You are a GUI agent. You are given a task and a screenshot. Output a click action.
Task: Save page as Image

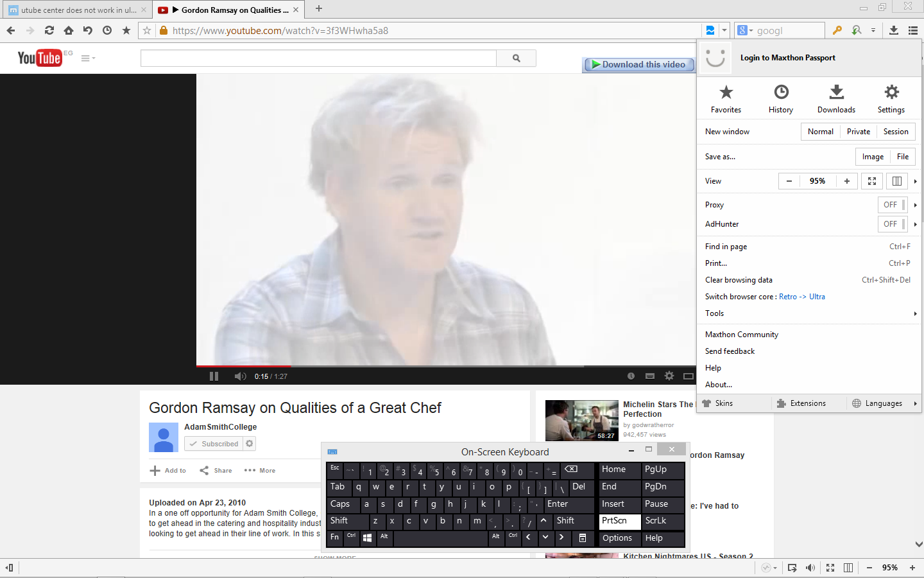873,157
